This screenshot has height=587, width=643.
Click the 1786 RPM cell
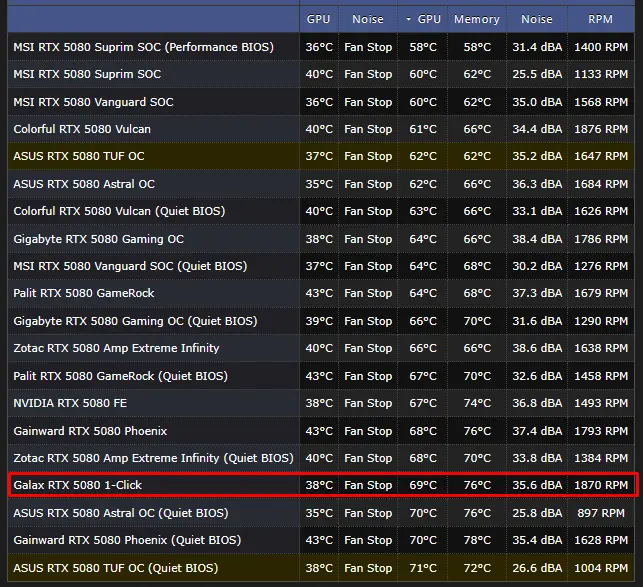(x=601, y=239)
